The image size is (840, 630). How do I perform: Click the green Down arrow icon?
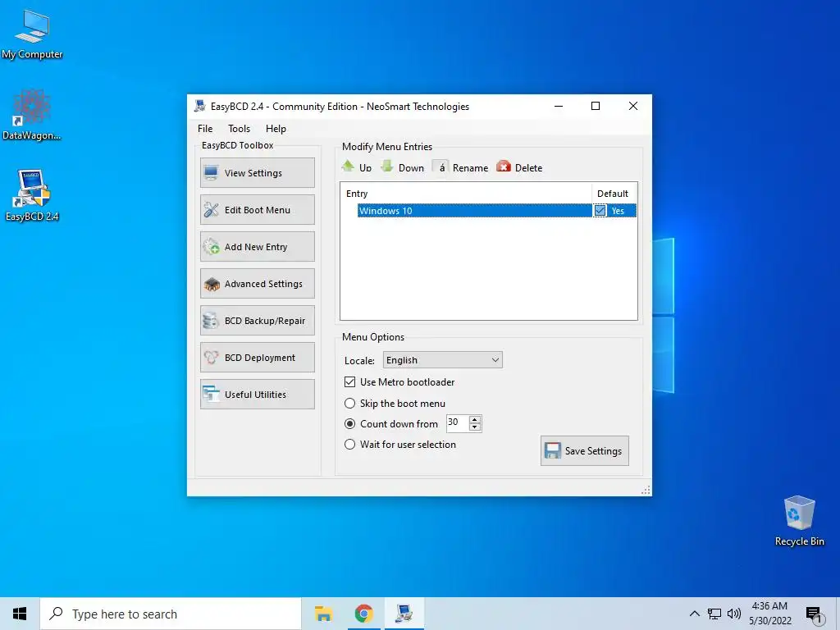point(387,166)
